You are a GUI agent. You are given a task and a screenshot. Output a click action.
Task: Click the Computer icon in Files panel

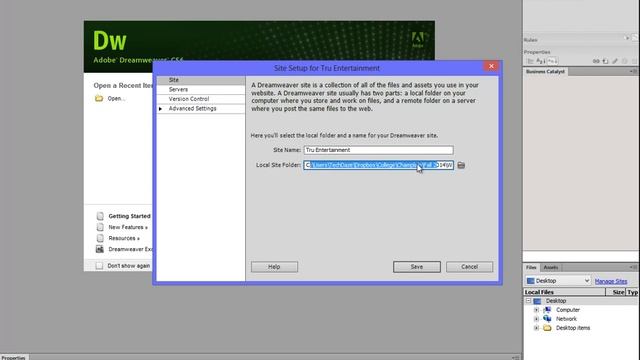click(x=547, y=310)
